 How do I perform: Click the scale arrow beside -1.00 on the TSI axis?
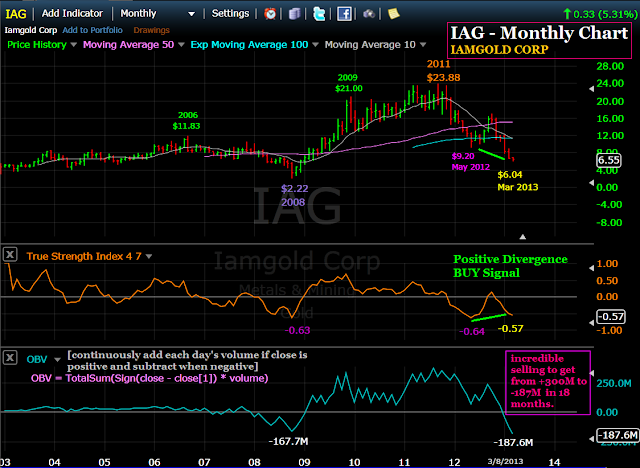click(591, 323)
